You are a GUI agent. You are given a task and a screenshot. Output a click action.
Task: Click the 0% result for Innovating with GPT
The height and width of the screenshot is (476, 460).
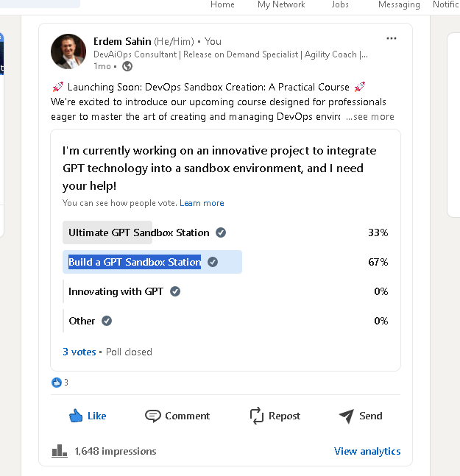(381, 291)
